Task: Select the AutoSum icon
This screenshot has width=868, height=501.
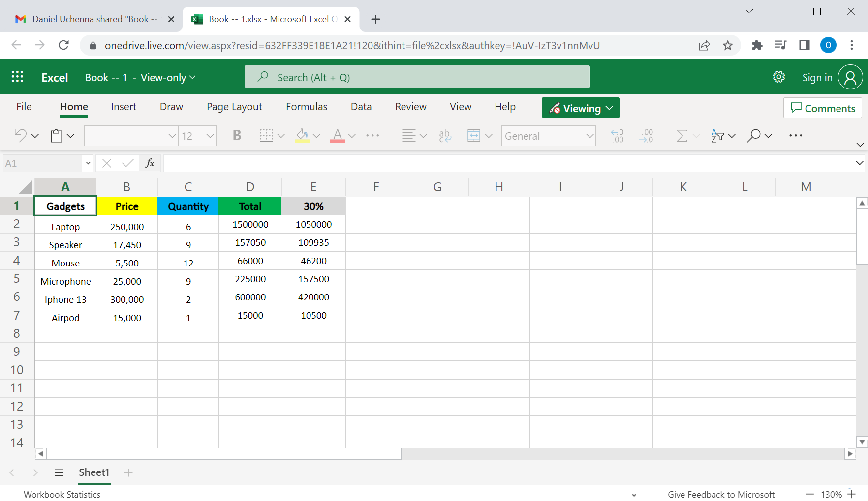Action: point(682,136)
